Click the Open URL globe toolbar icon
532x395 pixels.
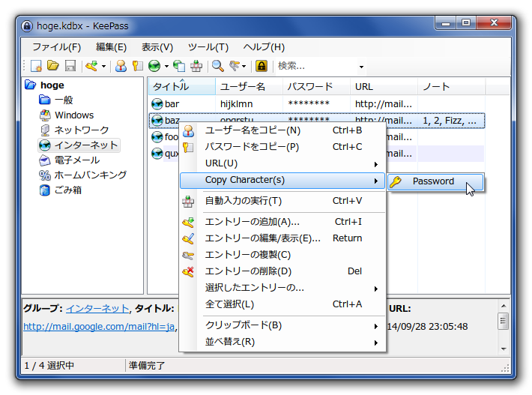pyautogui.click(x=154, y=66)
